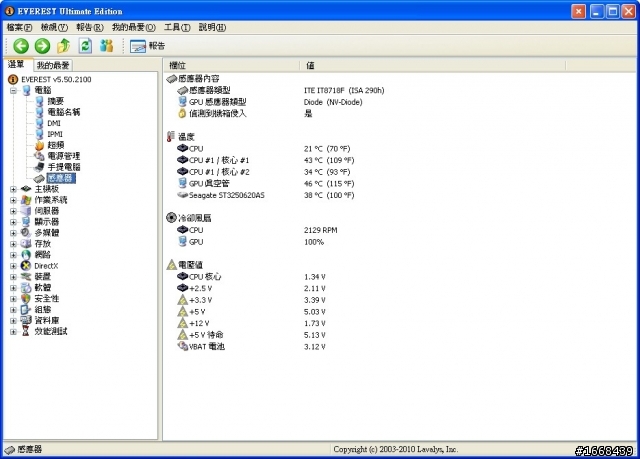Select the CPU #1 / 核心 #2 temperature row
The height and width of the screenshot is (459, 640).
[x=266, y=172]
